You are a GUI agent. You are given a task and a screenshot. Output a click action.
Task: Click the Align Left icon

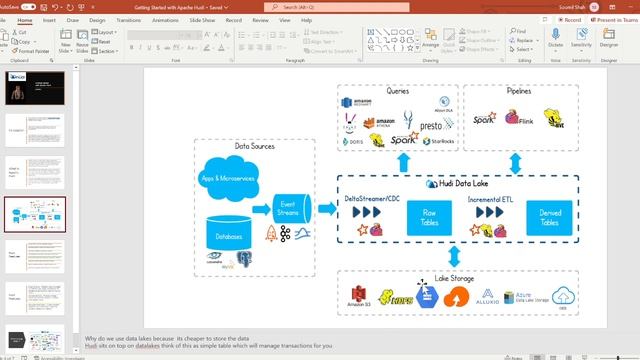(242, 48)
